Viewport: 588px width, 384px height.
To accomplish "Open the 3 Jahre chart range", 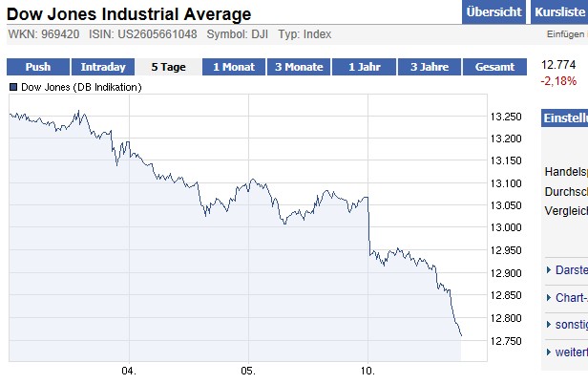I will point(429,68).
